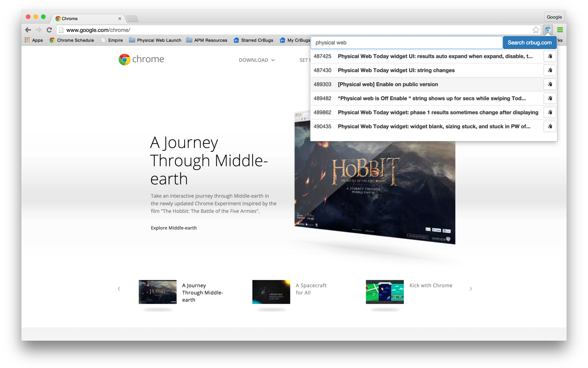Click the Chrome logo on page
Image resolution: width=588 pixels, height=368 pixels.
(141, 59)
